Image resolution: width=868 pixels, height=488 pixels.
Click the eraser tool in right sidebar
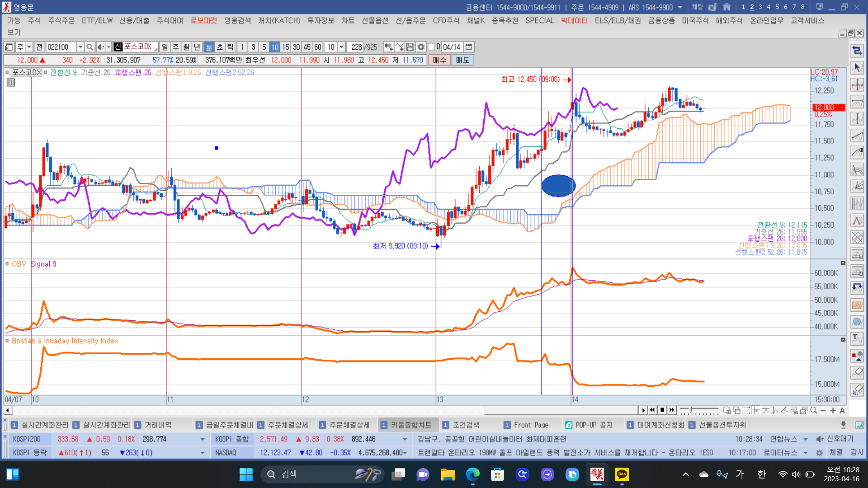[857, 372]
